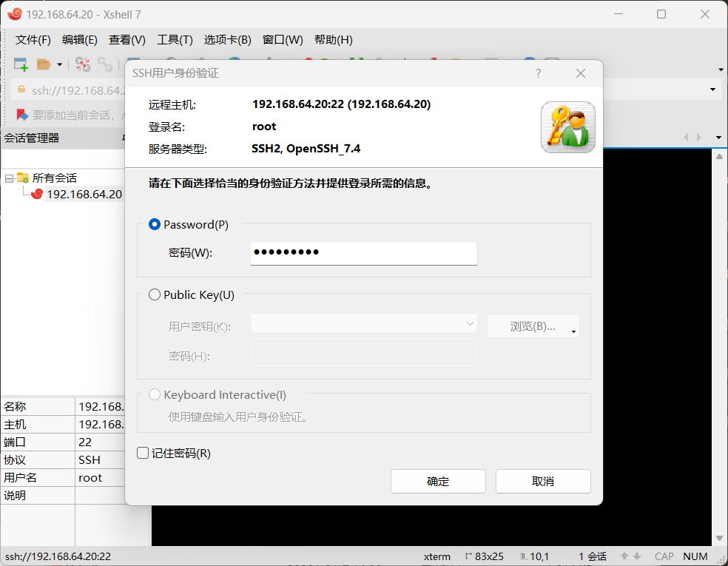Image resolution: width=728 pixels, height=566 pixels.
Task: Click the 协议 value SSH cell
Action: tap(100, 459)
